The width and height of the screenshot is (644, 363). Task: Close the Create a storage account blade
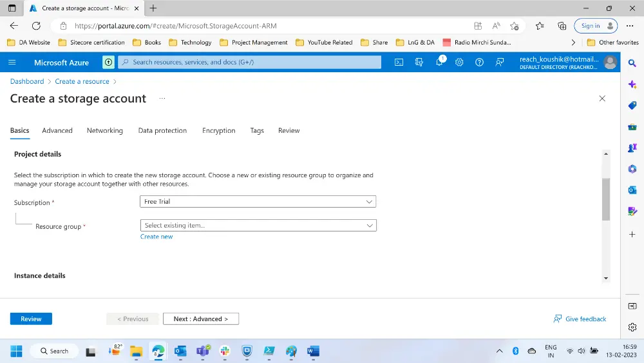(x=602, y=99)
